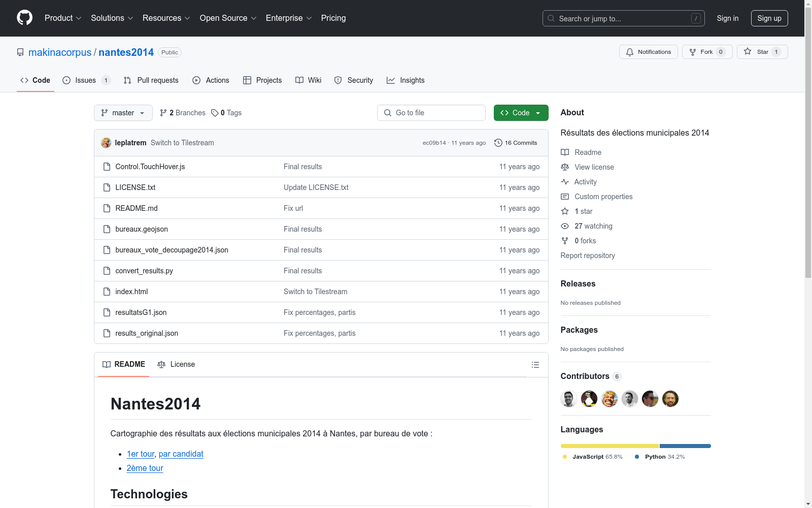Fork this repository

click(x=707, y=52)
